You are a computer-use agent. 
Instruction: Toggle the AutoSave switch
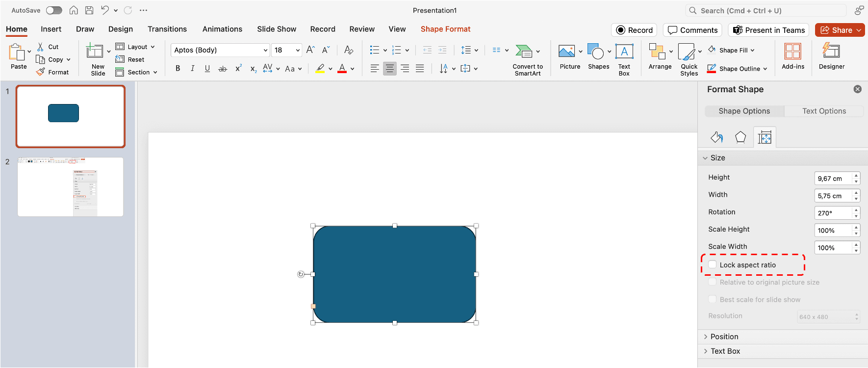(54, 10)
